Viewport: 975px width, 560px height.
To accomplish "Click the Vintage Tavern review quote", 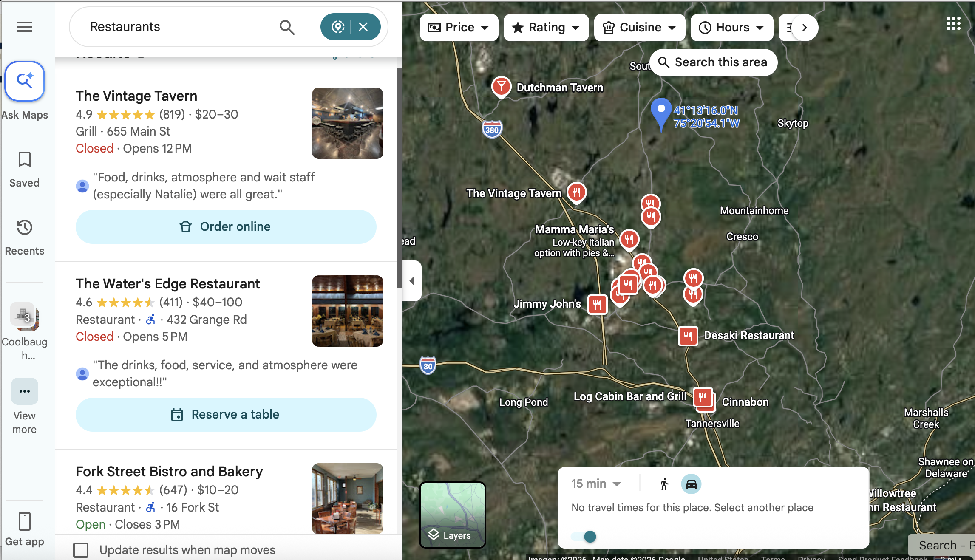I will click(204, 186).
